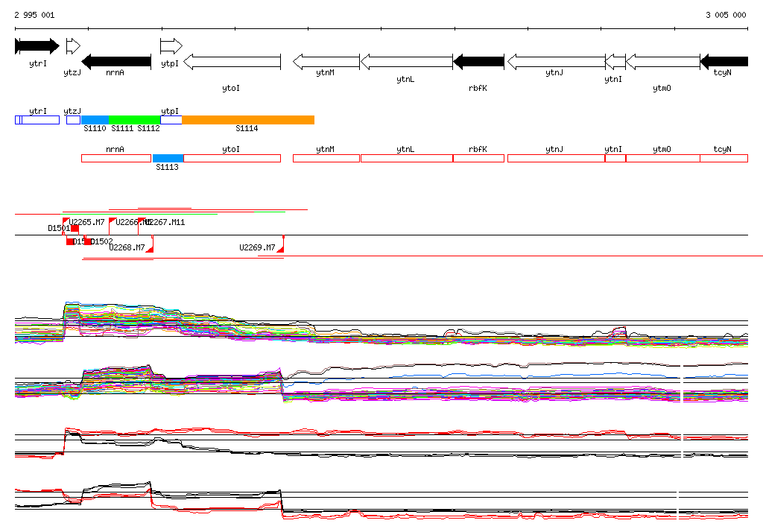Select the U2269.M7 marker on baseline
Screen dimensions: 763x532
[x=281, y=248]
